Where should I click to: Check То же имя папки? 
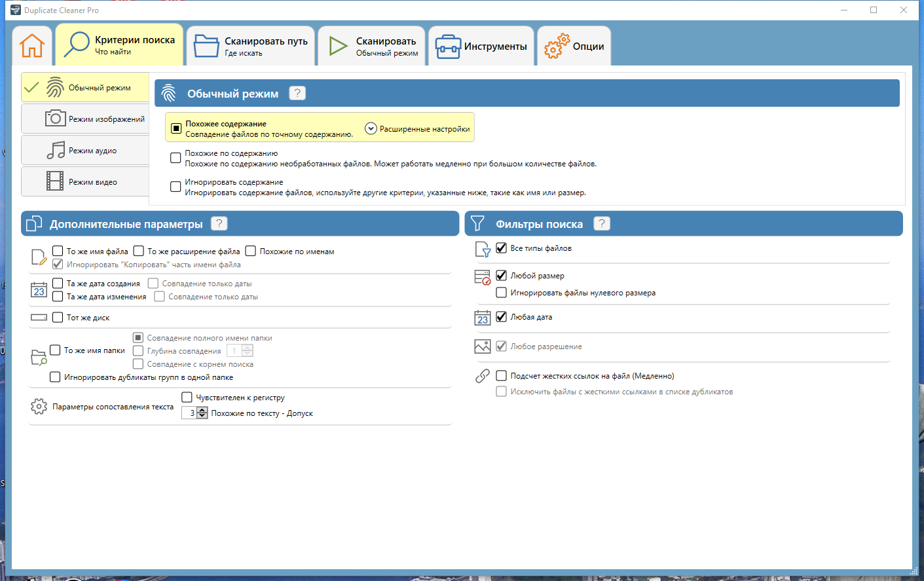pos(55,350)
